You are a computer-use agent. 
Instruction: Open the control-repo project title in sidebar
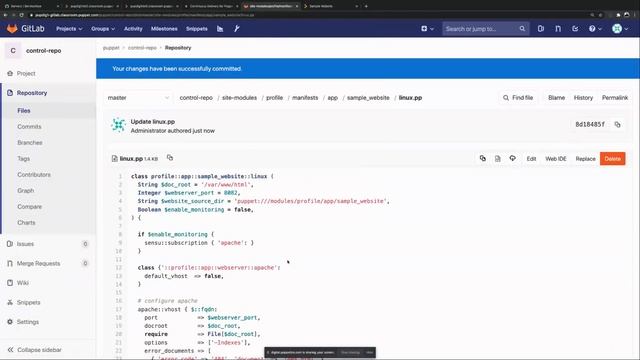[x=43, y=51]
